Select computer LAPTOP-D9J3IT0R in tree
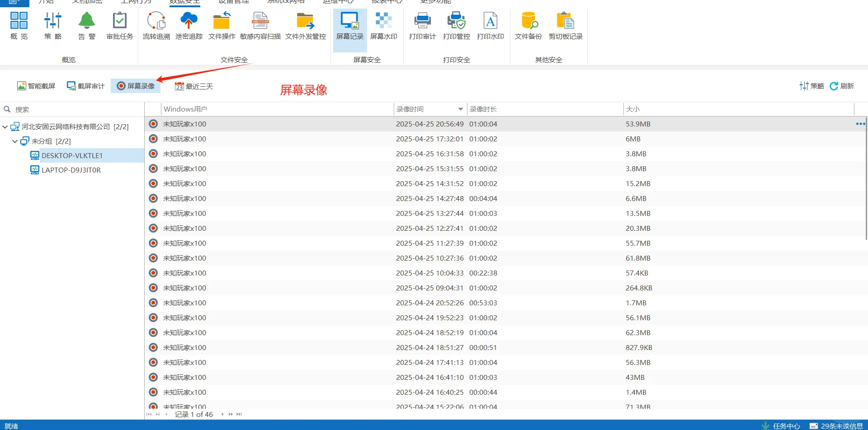868x430 pixels. tap(71, 170)
